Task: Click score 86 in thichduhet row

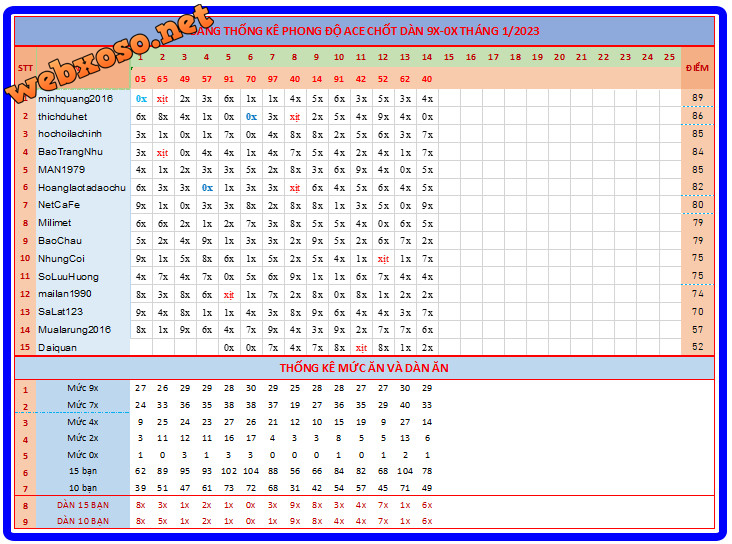Action: pyautogui.click(x=697, y=115)
